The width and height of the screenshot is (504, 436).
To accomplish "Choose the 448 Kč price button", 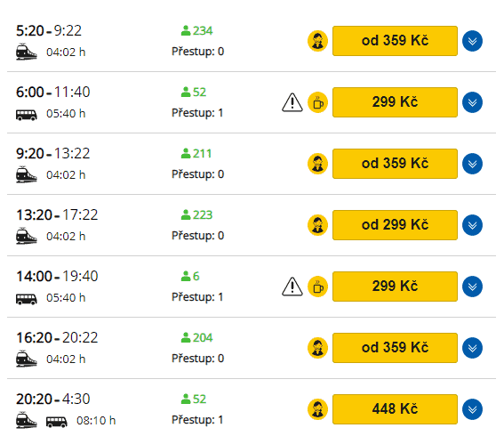I will (x=395, y=409).
